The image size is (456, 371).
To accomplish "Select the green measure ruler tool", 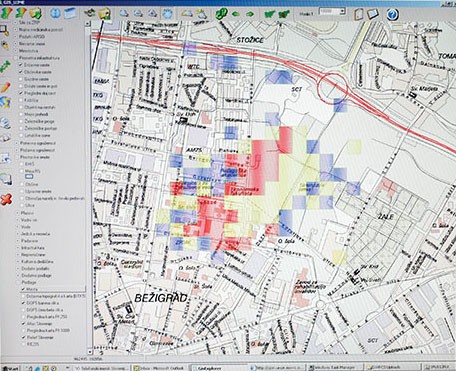I will tap(5, 67).
